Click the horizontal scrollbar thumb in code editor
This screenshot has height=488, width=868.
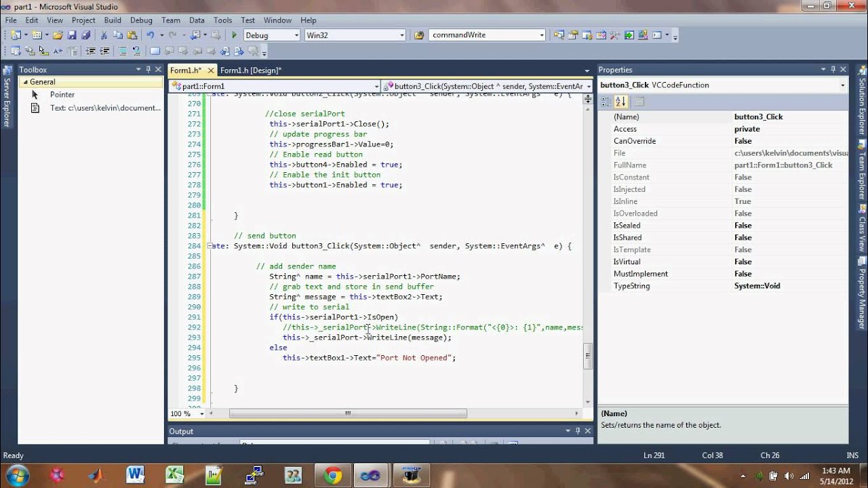click(348, 413)
